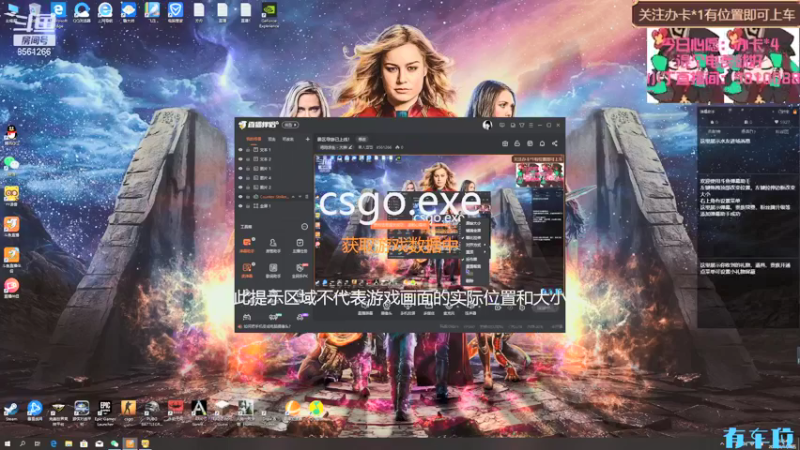Click the bell notification icon above the preview
The image size is (800, 450).
click(x=542, y=143)
